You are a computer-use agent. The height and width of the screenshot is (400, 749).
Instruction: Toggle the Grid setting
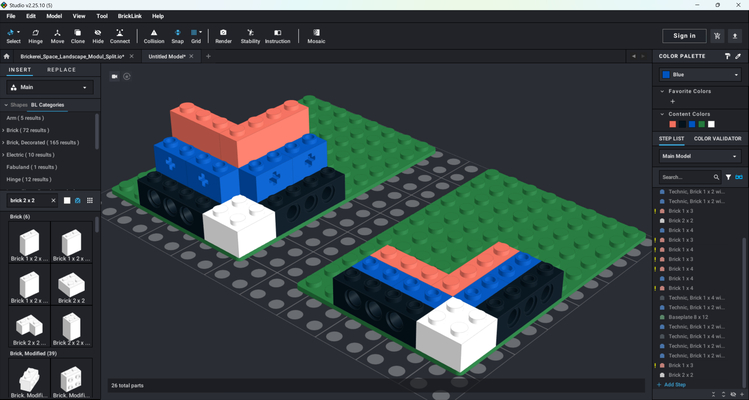click(x=196, y=36)
